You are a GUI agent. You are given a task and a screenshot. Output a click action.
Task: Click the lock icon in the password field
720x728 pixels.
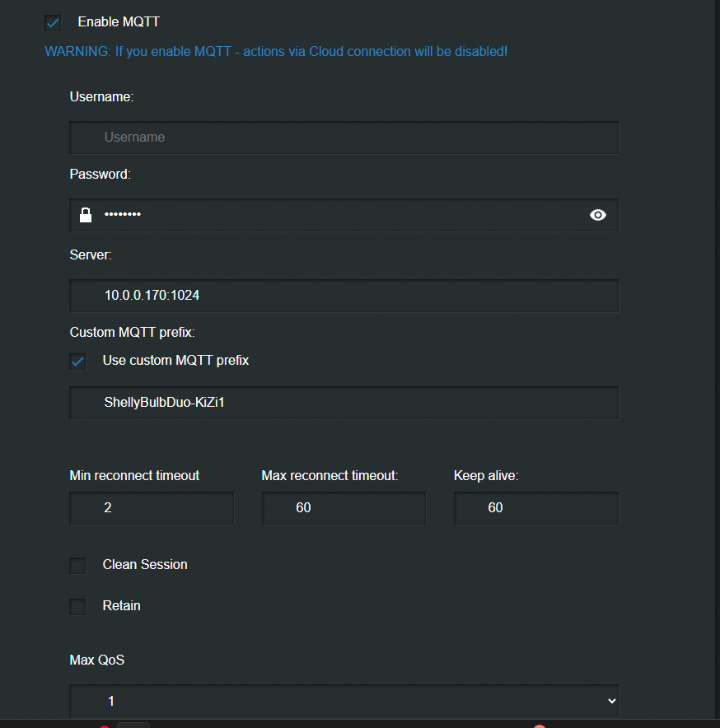tap(85, 216)
